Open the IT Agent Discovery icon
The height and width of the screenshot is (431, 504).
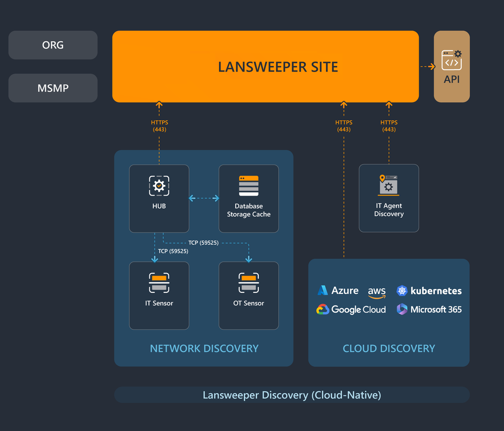tap(388, 185)
